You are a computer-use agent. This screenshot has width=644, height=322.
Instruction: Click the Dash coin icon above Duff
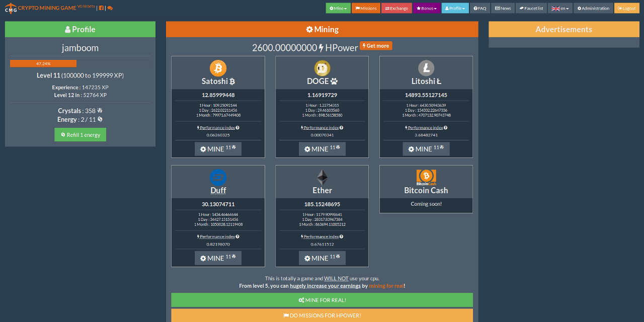click(x=218, y=177)
